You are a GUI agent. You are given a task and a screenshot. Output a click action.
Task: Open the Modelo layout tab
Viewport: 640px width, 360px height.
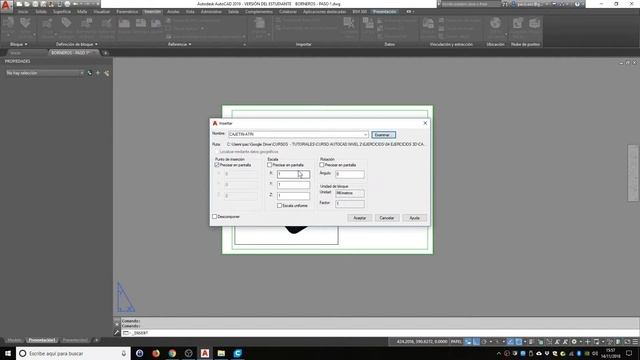click(14, 340)
